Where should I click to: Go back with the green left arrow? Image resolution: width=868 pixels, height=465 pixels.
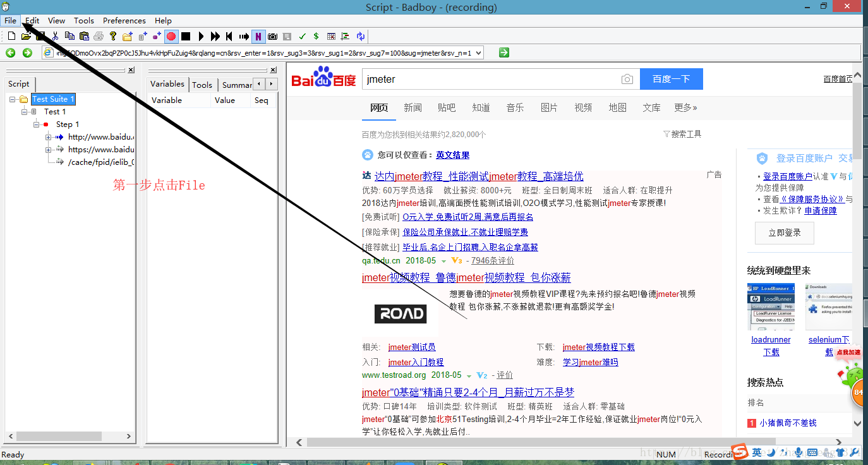11,53
